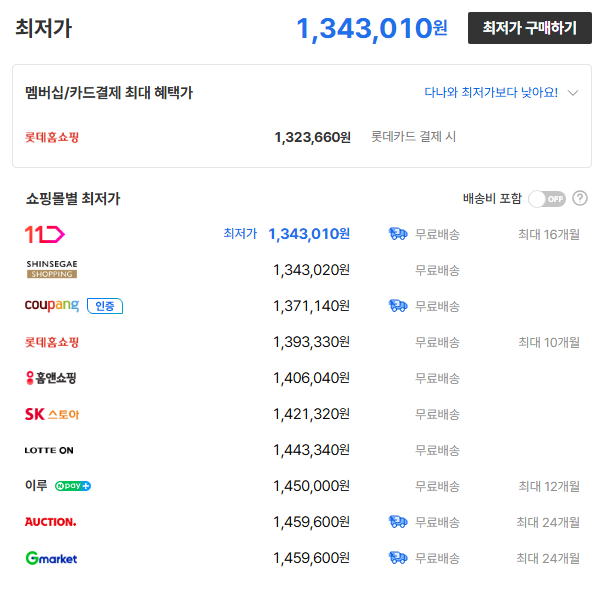Image resolution: width=609 pixels, height=592 pixels.
Task: Click the 11st shop logo
Action: pyautogui.click(x=45, y=234)
